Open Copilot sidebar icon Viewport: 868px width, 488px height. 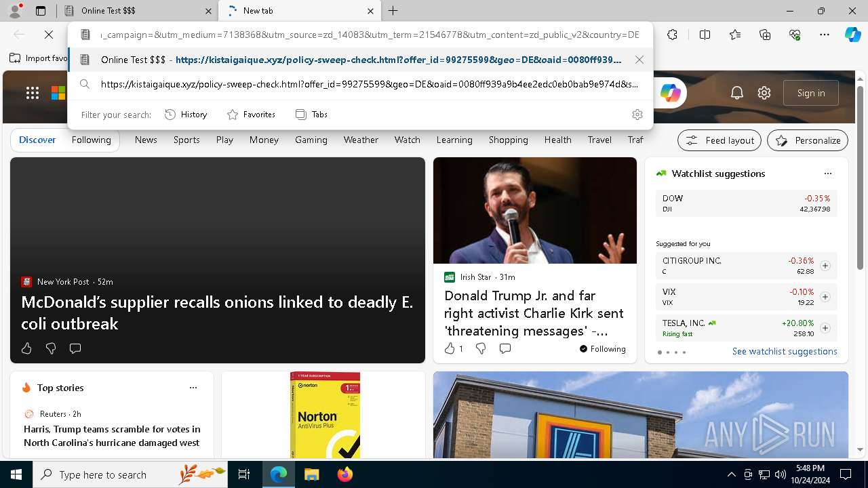852,35
